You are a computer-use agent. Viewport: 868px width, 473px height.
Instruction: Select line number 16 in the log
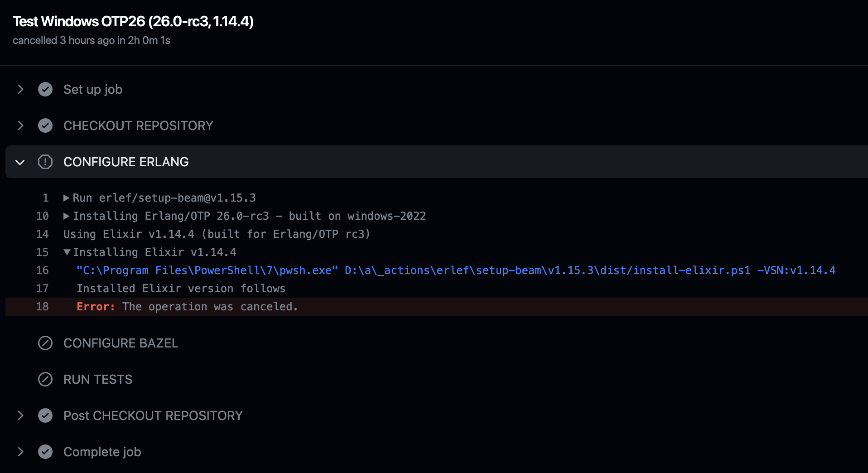click(x=43, y=270)
